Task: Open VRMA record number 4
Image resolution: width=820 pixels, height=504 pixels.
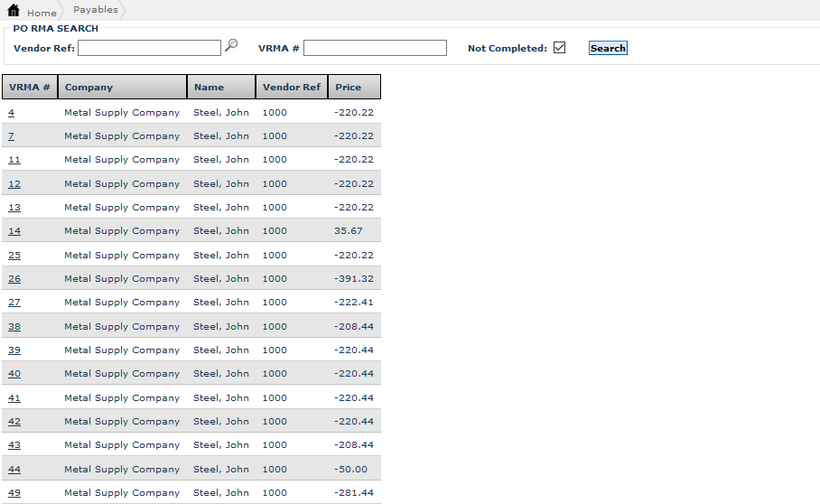Action: [11, 113]
